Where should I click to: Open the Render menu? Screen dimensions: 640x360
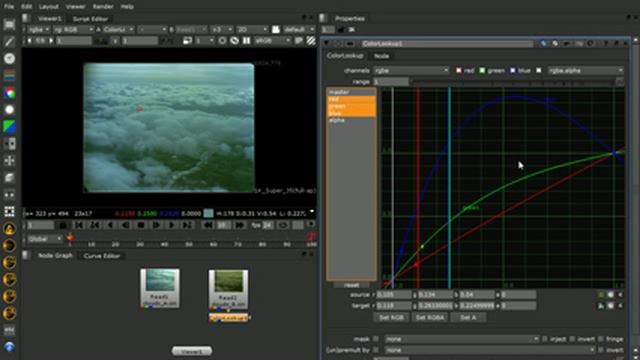[103, 7]
